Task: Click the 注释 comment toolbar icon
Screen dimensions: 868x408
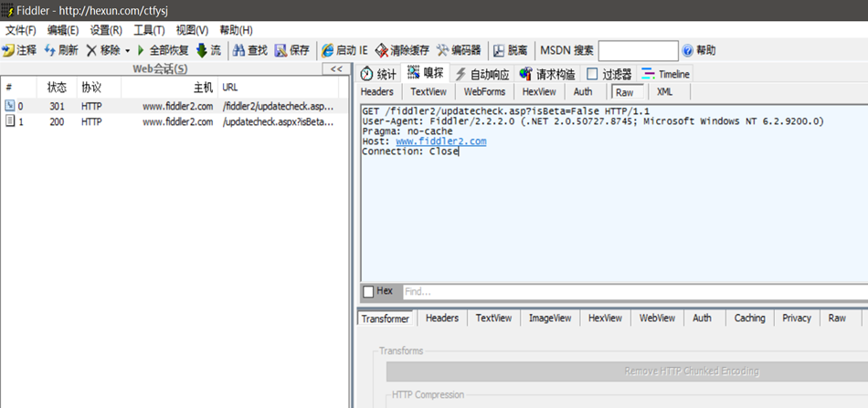Action: pos(7,51)
